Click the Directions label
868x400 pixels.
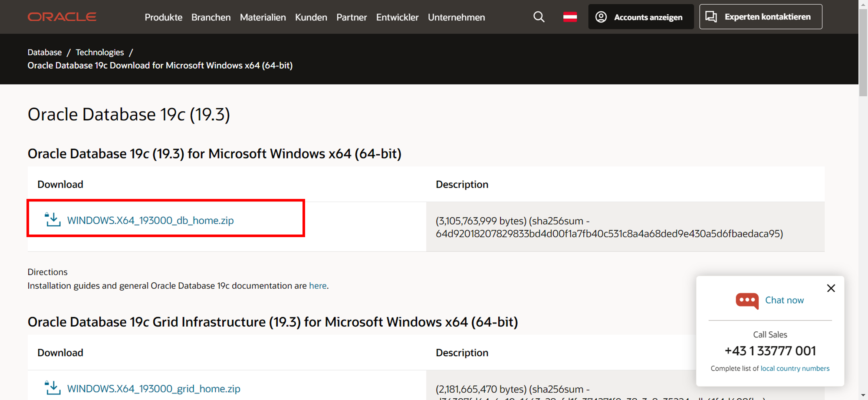[48, 272]
